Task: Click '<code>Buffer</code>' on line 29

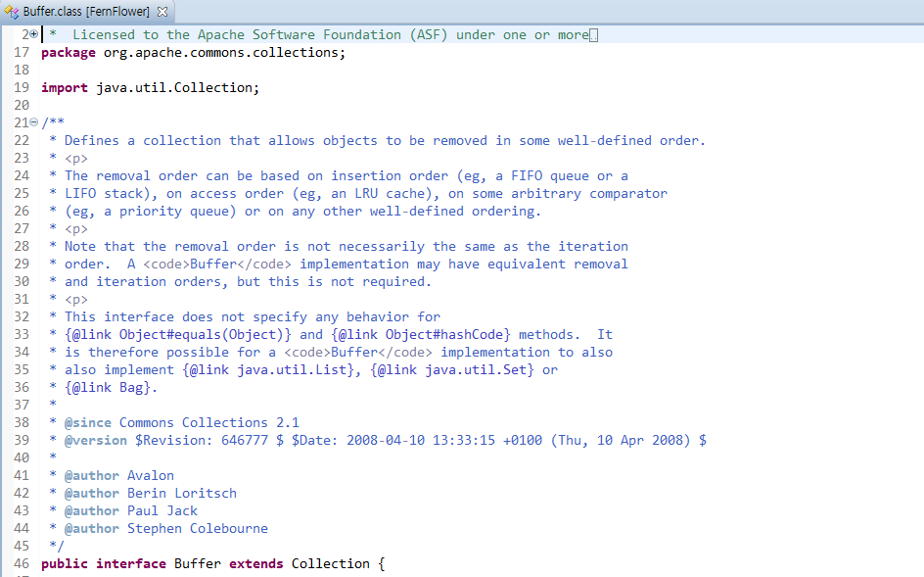Action: click(217, 264)
